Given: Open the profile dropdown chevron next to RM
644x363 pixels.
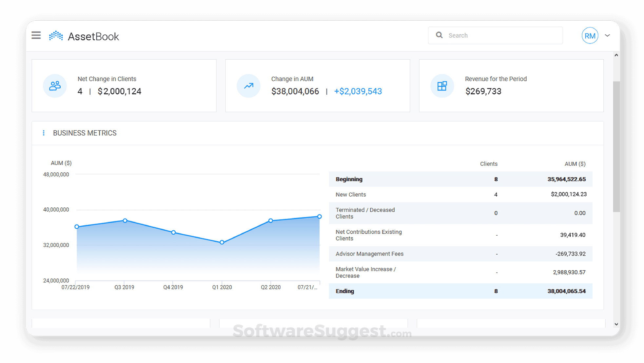Looking at the screenshot, I should (608, 35).
